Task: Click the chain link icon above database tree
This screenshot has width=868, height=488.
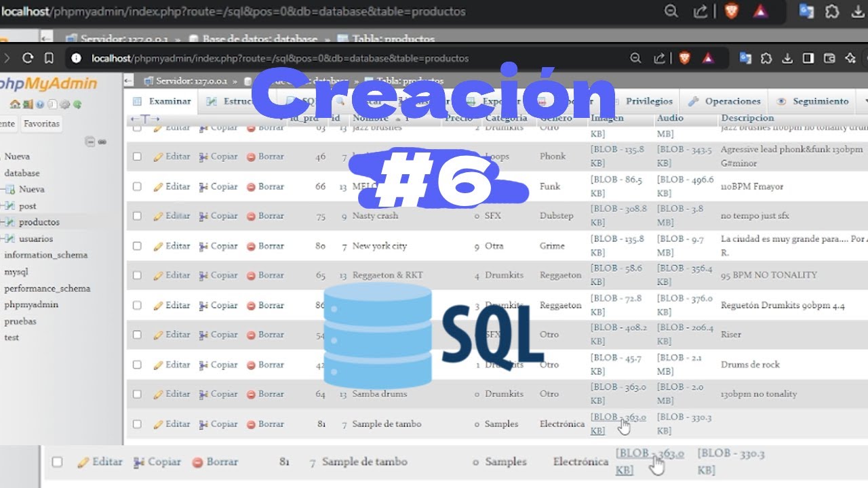Action: (102, 142)
